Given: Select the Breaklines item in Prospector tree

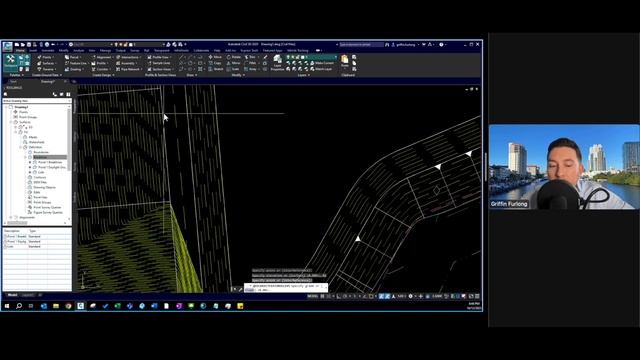Looking at the screenshot, I should point(40,157).
